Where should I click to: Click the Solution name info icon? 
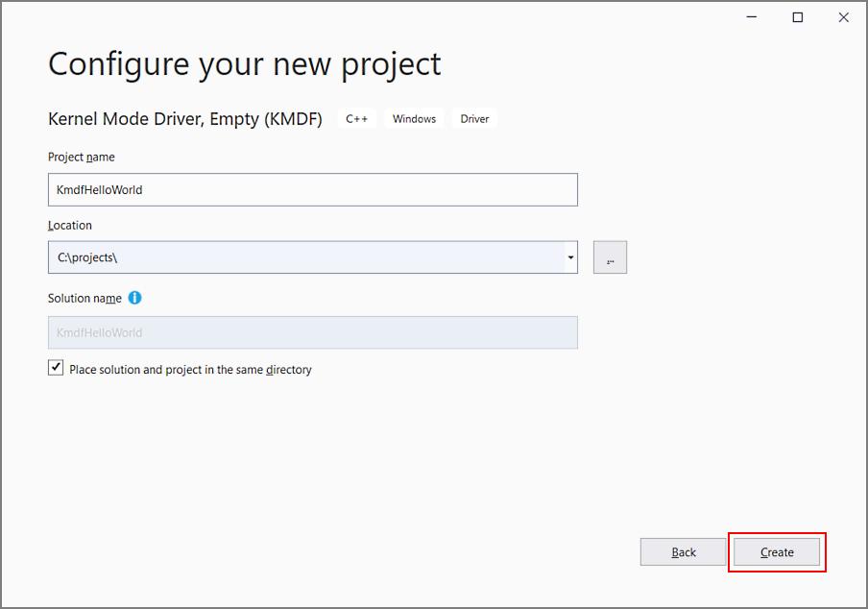(134, 298)
